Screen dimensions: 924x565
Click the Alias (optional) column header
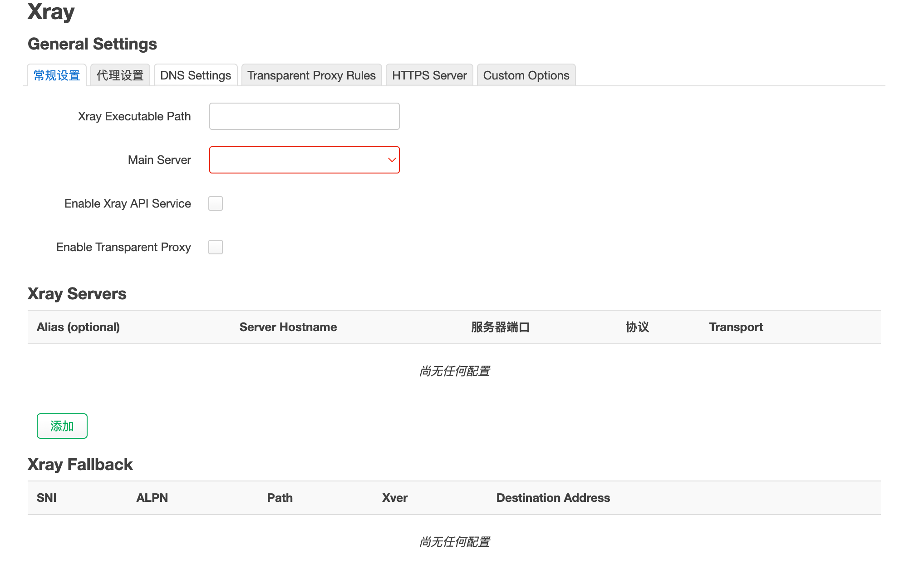pyautogui.click(x=78, y=327)
